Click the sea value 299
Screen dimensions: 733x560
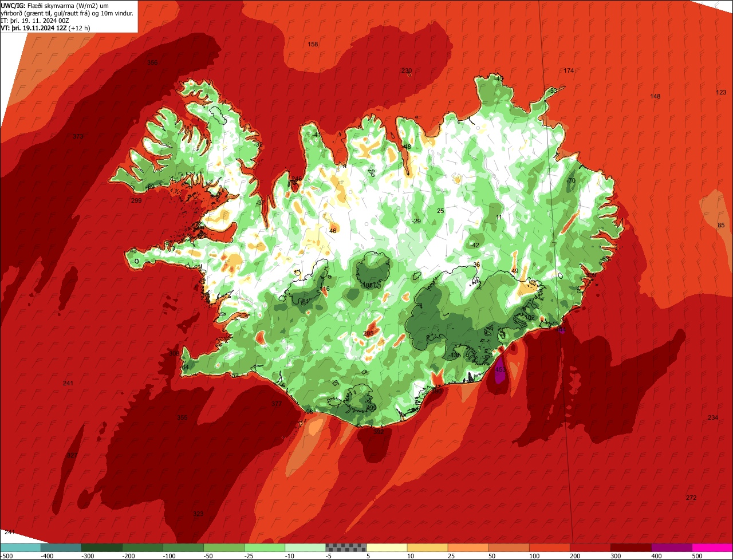(136, 200)
